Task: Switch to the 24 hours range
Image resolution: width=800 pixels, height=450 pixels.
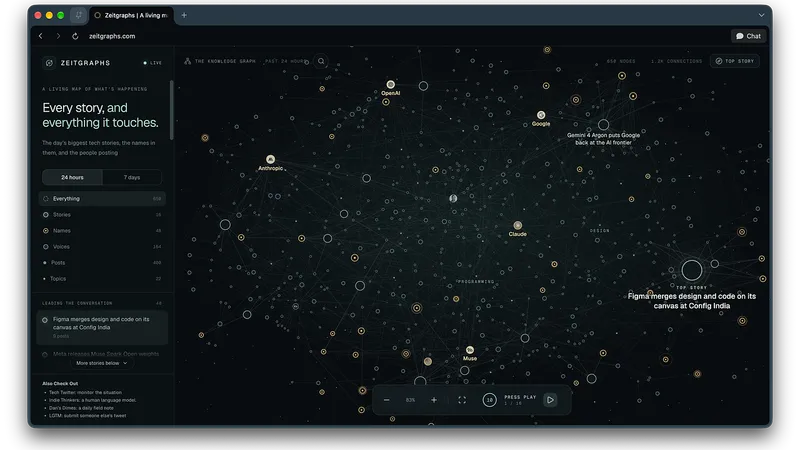Action: click(72, 178)
